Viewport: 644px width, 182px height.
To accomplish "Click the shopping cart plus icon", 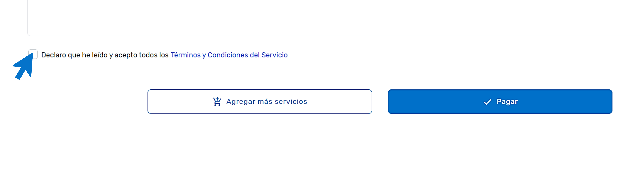I will [x=217, y=102].
